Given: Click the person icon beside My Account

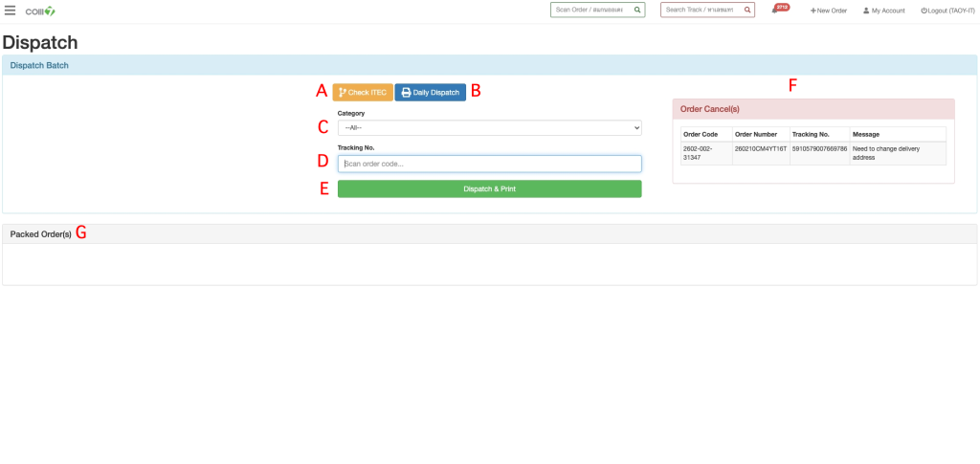Looking at the screenshot, I should 866,11.
